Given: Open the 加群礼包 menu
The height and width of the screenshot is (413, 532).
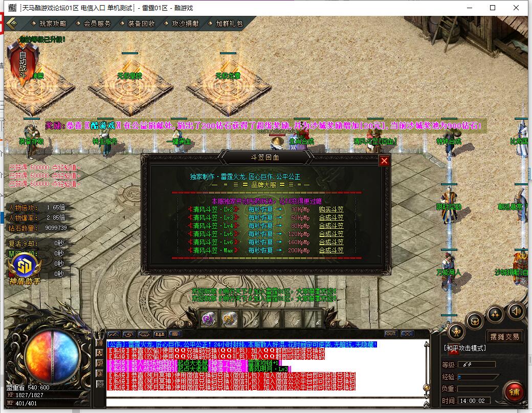Looking at the screenshot, I should (229, 24).
